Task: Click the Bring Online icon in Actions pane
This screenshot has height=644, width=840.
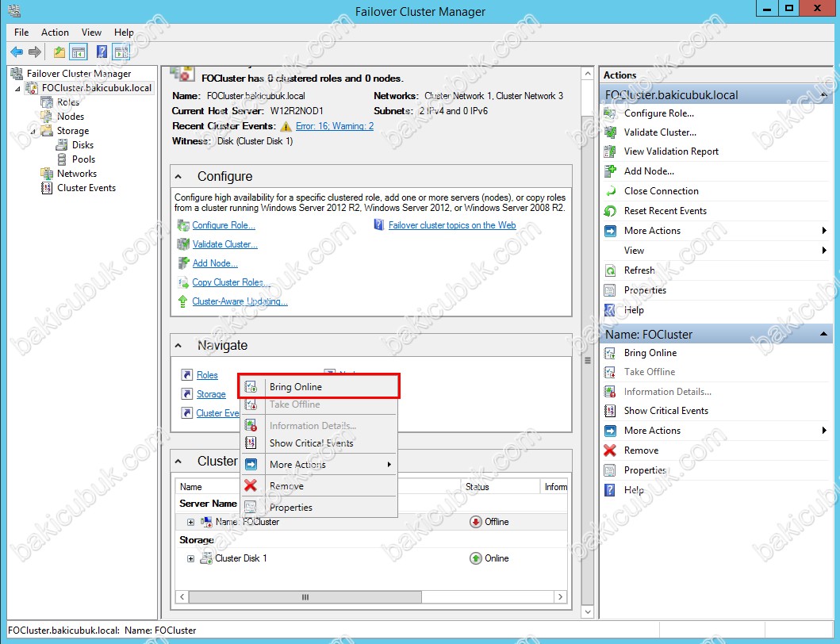Action: pos(610,353)
